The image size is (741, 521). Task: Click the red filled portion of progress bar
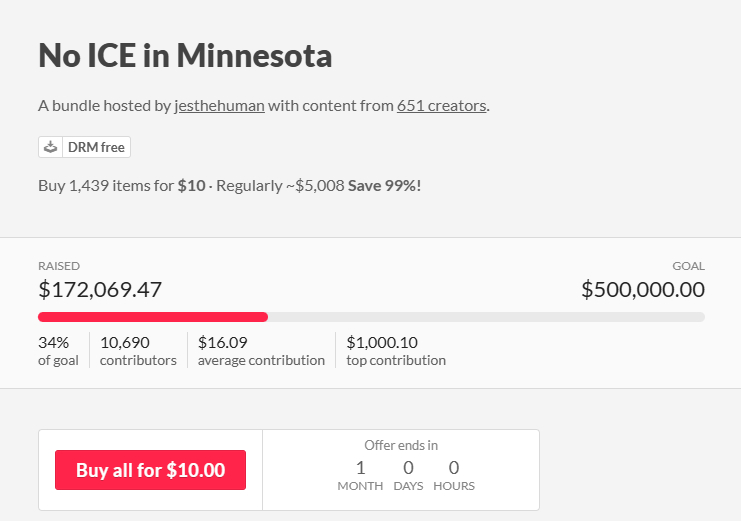[x=152, y=317]
